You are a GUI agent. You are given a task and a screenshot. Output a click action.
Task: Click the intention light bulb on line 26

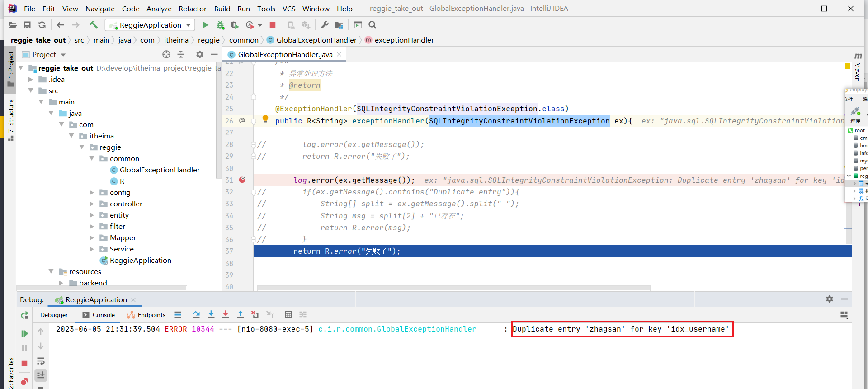coord(265,119)
